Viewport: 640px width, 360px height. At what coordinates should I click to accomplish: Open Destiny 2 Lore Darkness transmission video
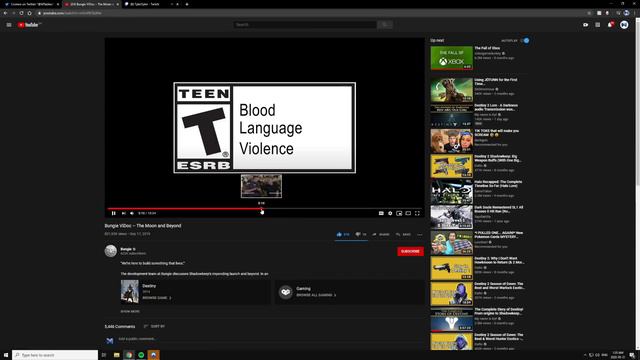click(451, 115)
